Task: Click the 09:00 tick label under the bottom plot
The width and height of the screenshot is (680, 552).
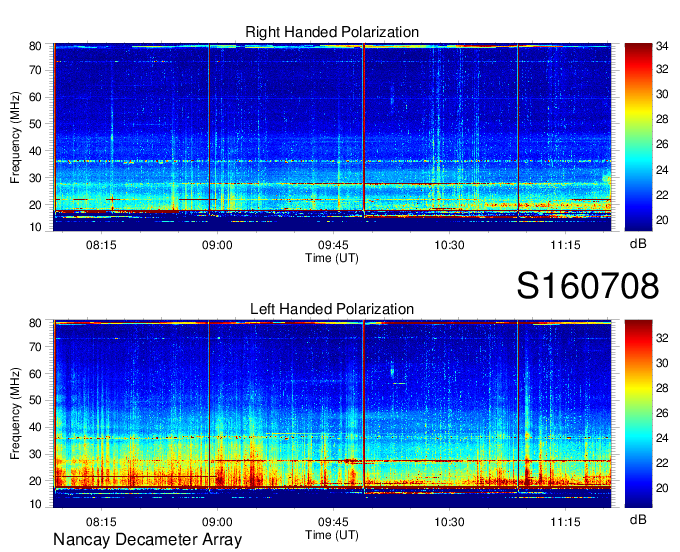Action: point(217,522)
